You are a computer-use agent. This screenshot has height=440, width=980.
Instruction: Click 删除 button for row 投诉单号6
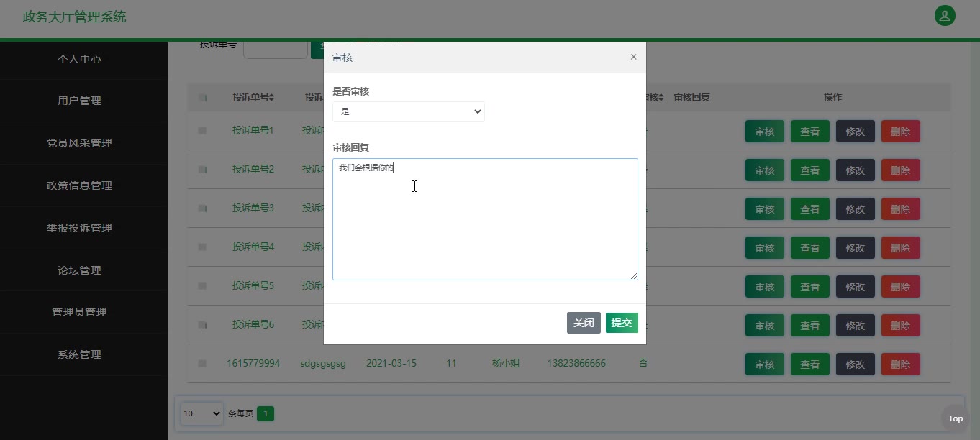(x=901, y=326)
